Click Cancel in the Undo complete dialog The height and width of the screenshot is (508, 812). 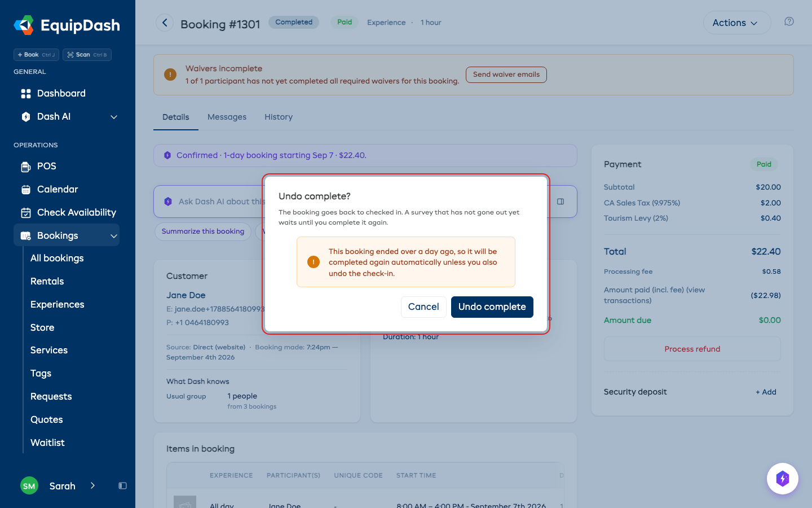423,307
